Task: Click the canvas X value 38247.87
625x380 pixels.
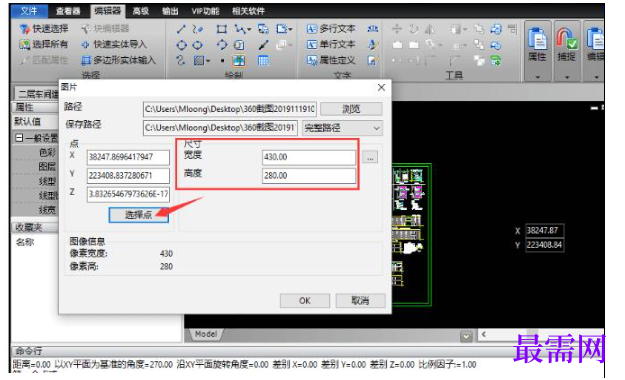Action: pos(544,230)
